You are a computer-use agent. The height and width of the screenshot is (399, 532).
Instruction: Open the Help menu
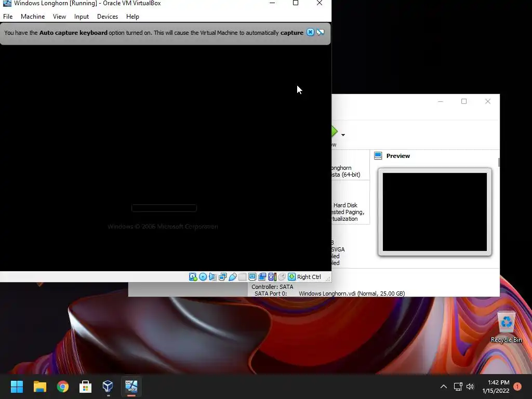132,16
